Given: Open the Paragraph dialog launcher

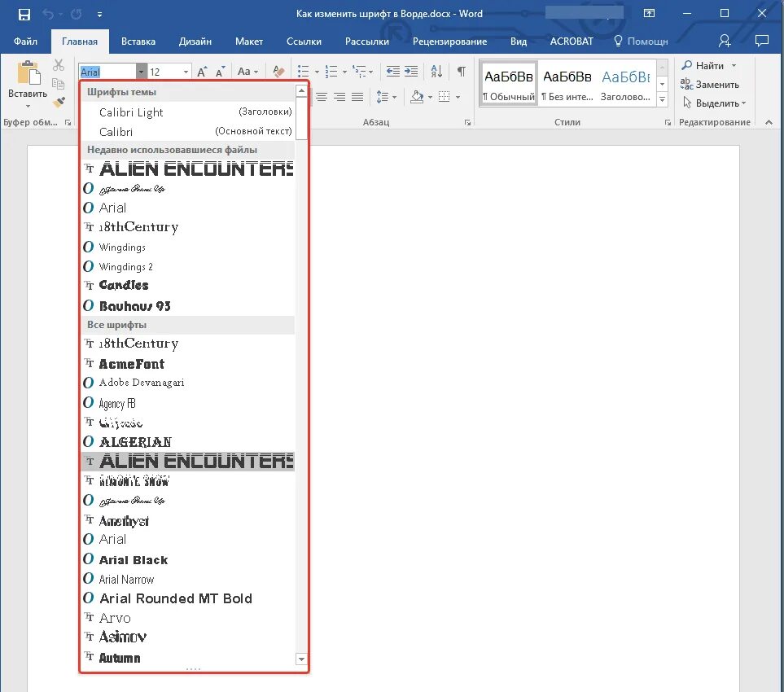Looking at the screenshot, I should tap(467, 122).
